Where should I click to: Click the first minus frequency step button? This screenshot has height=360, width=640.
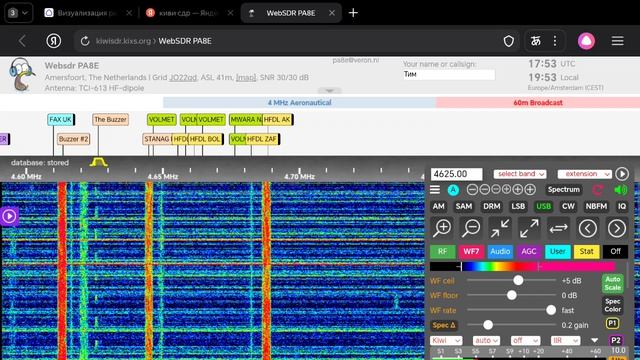click(472, 189)
